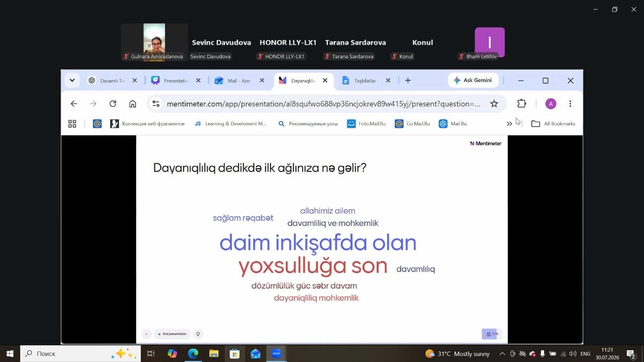Expand the hidden system tray icons
This screenshot has height=362, width=644.
point(502,354)
